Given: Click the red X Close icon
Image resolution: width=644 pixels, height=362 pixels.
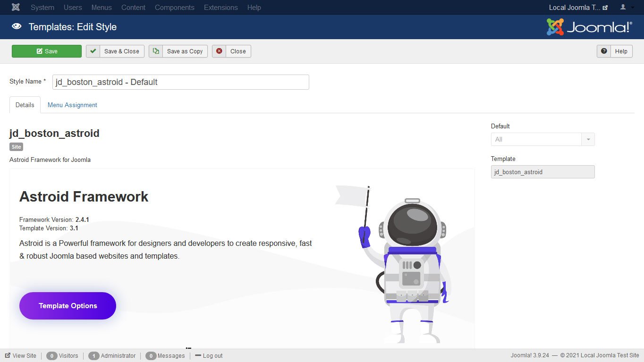Looking at the screenshot, I should click(x=219, y=51).
